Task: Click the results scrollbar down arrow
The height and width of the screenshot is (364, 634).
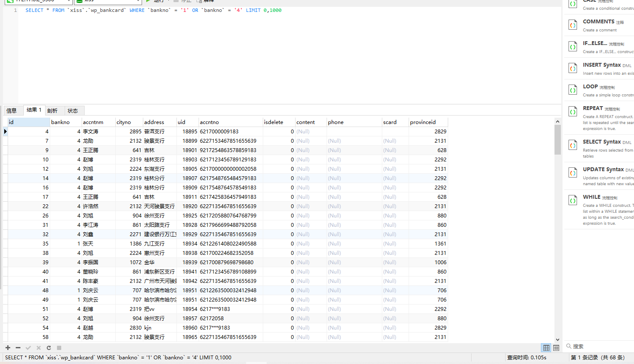Action: (557, 339)
